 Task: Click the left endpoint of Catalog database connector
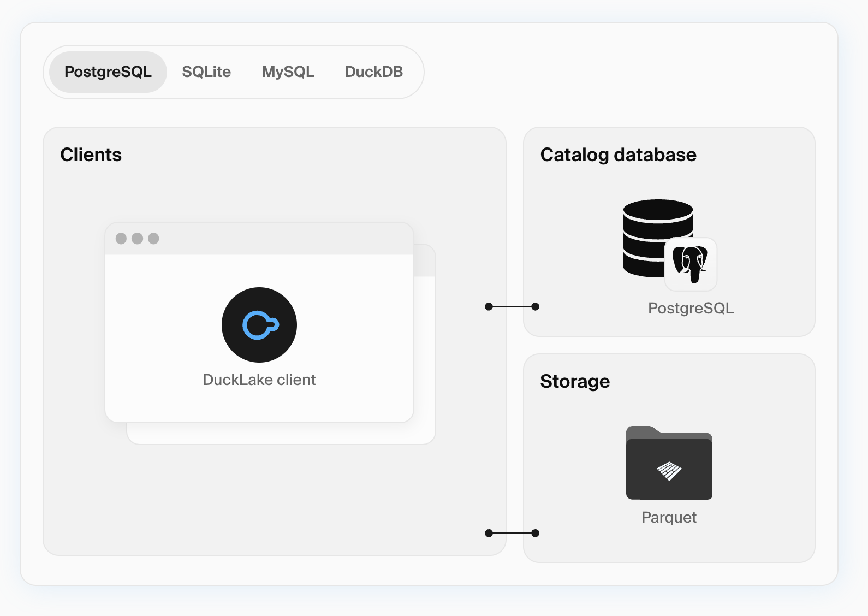click(x=489, y=307)
